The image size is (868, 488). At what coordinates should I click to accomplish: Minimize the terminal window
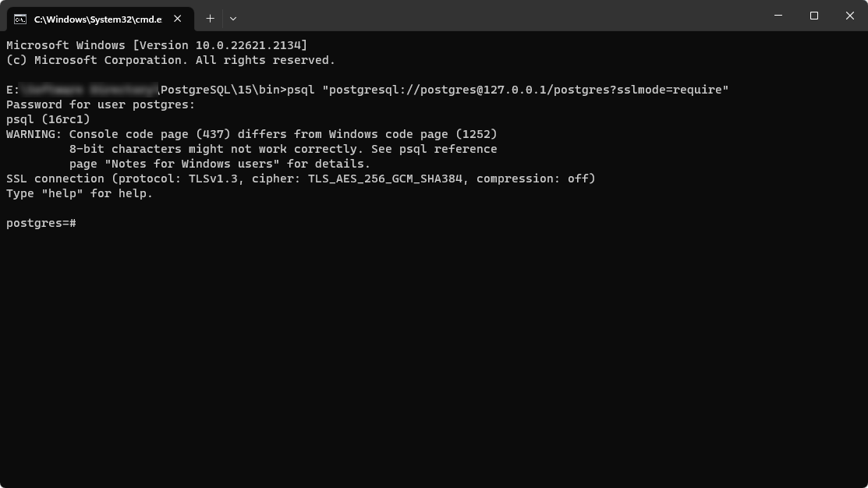pyautogui.click(x=778, y=16)
